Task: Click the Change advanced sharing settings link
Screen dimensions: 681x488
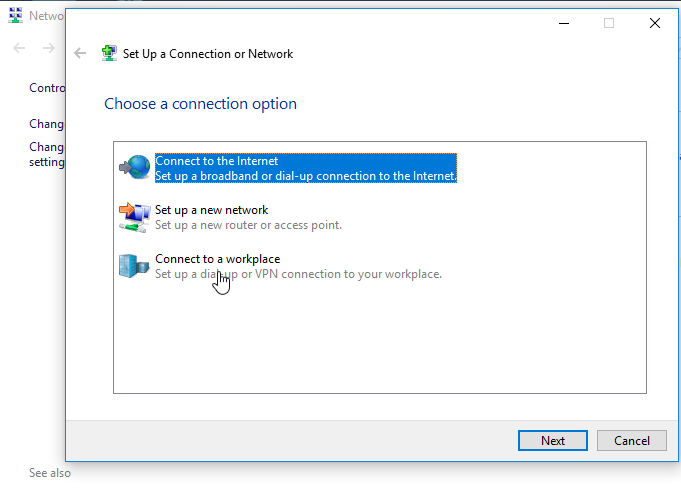Action: pos(46,154)
